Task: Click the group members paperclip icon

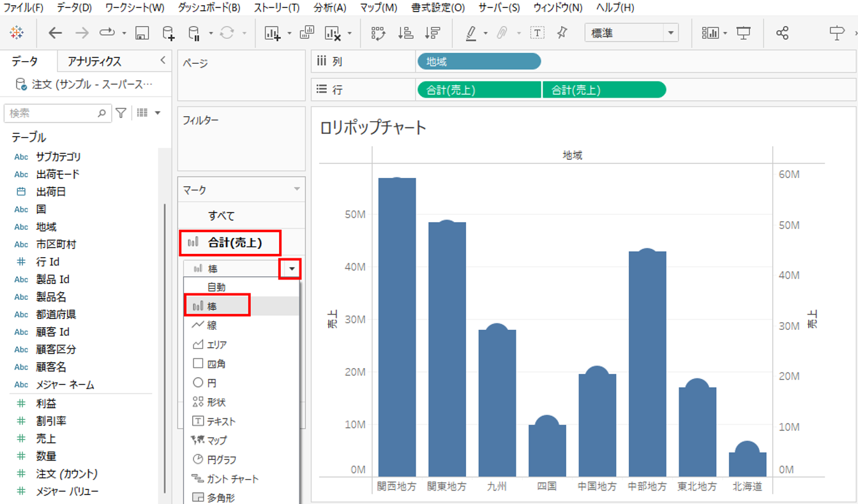Action: [502, 33]
